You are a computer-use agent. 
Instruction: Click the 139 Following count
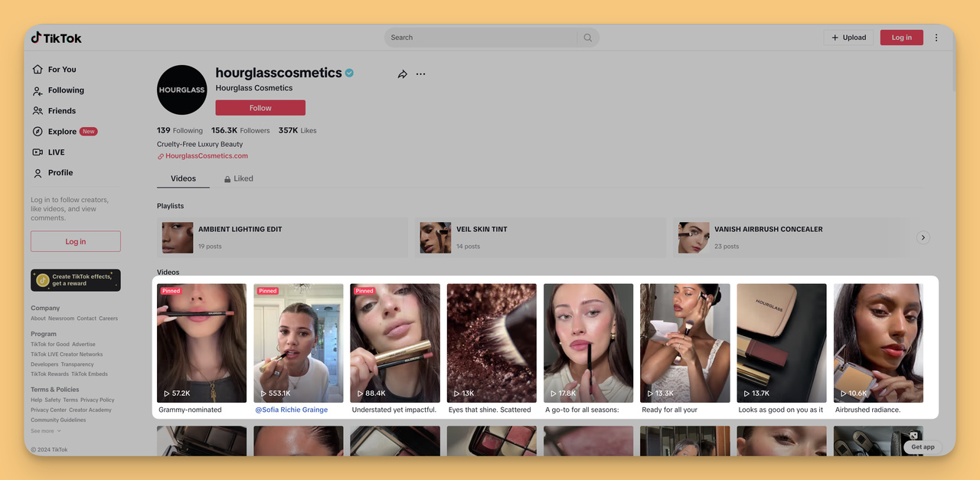click(180, 131)
